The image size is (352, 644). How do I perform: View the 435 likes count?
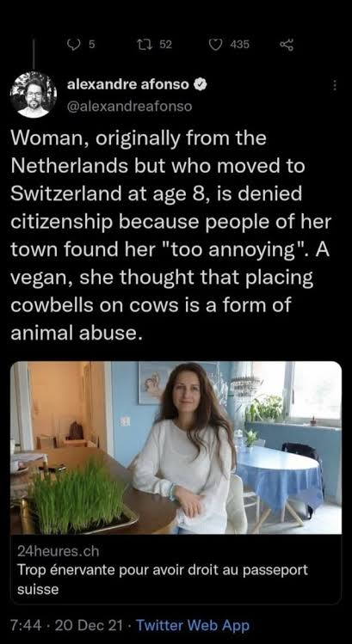point(239,45)
